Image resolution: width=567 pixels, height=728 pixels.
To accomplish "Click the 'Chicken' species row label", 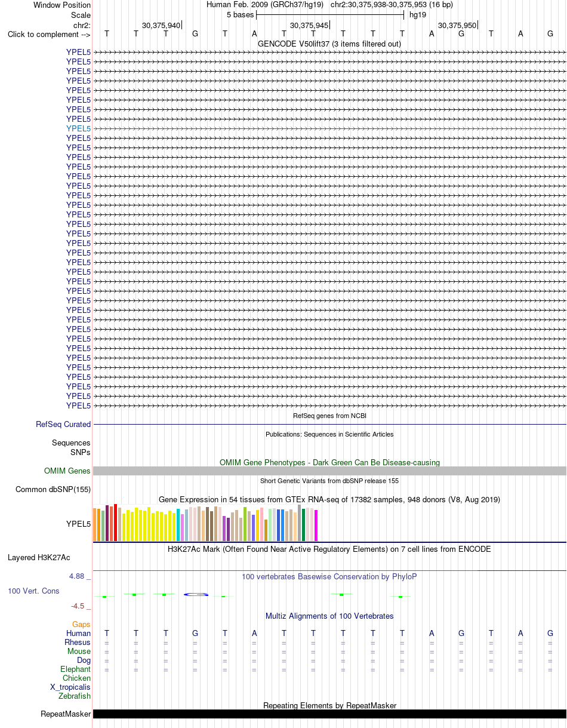I will [77, 678].
